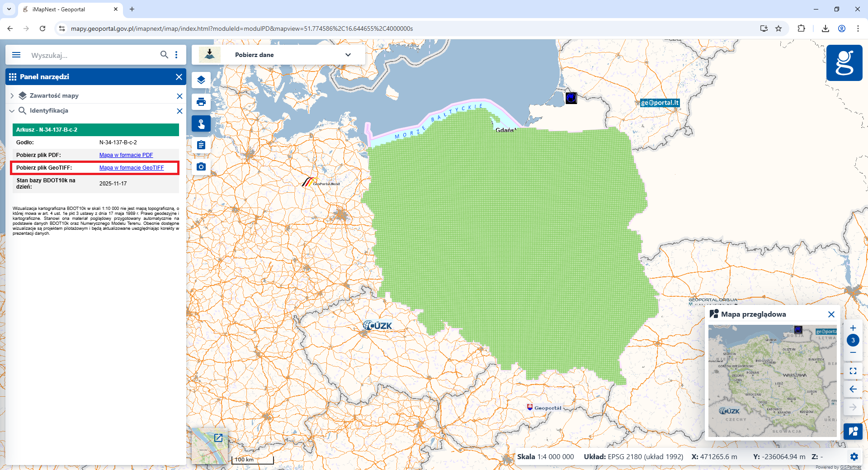The width and height of the screenshot is (868, 470).
Task: Click the Geoportal logo in top right
Action: pos(844,63)
